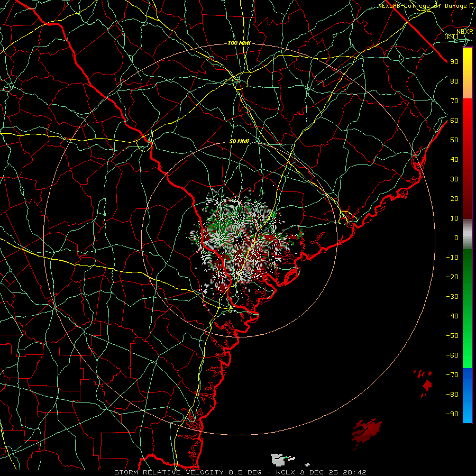Viewport: 476px width, 476px height.
Task: Pick the light blue bottom band of color bar
Action: pos(467,411)
